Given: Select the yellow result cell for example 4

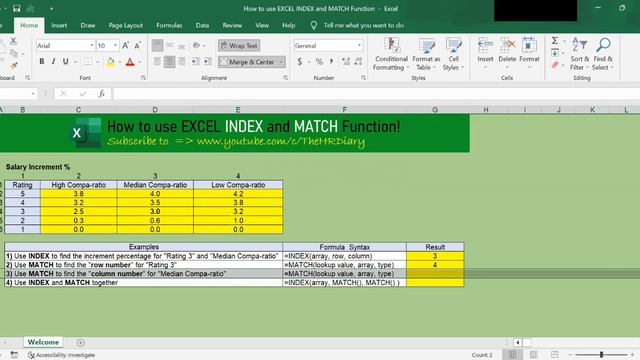Looking at the screenshot, I should (435, 282).
